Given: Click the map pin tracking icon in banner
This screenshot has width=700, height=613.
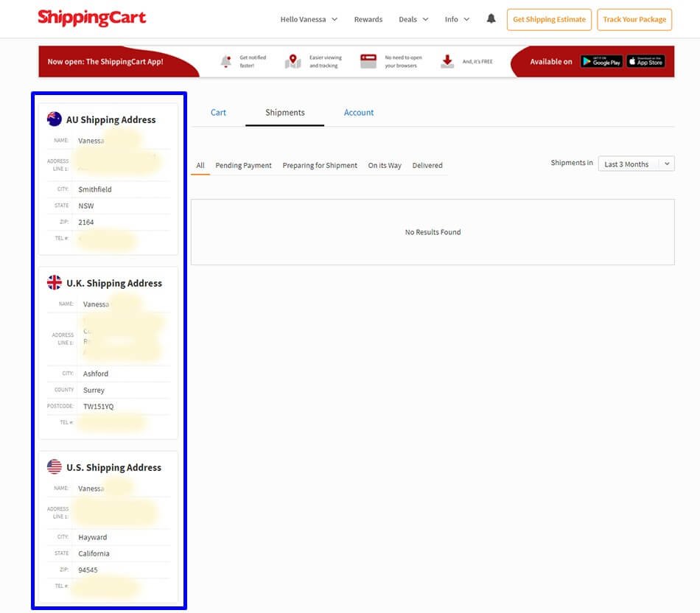Looking at the screenshot, I should click(293, 61).
